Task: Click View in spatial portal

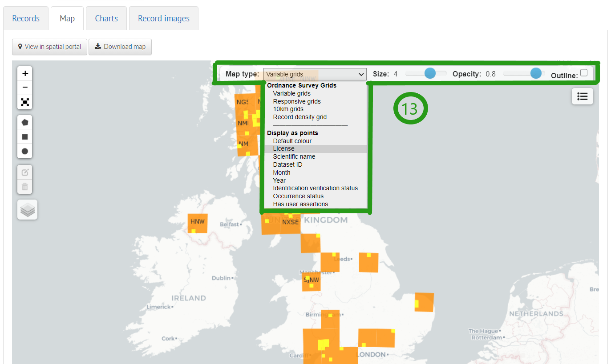Action: (x=49, y=47)
